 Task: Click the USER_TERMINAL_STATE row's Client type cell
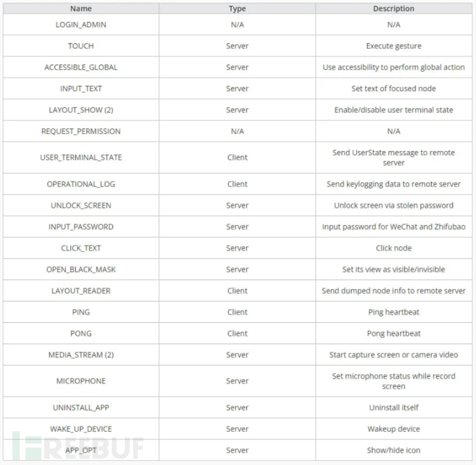237,157
